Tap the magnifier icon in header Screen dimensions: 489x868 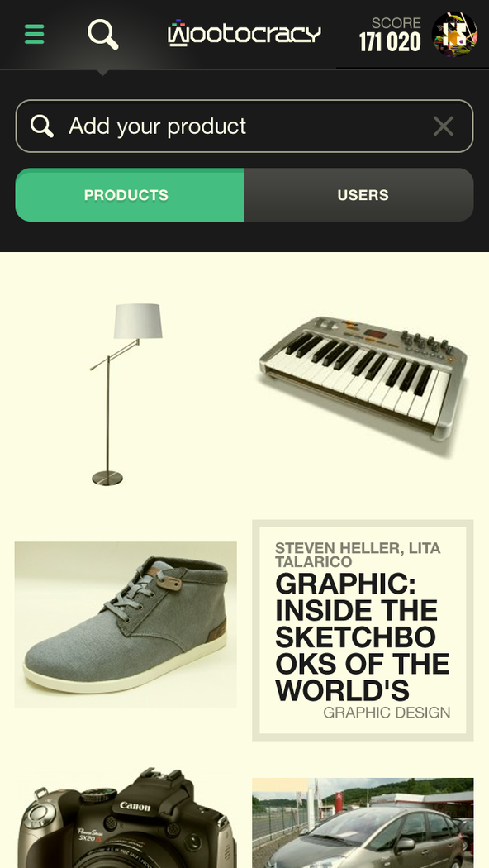(103, 34)
